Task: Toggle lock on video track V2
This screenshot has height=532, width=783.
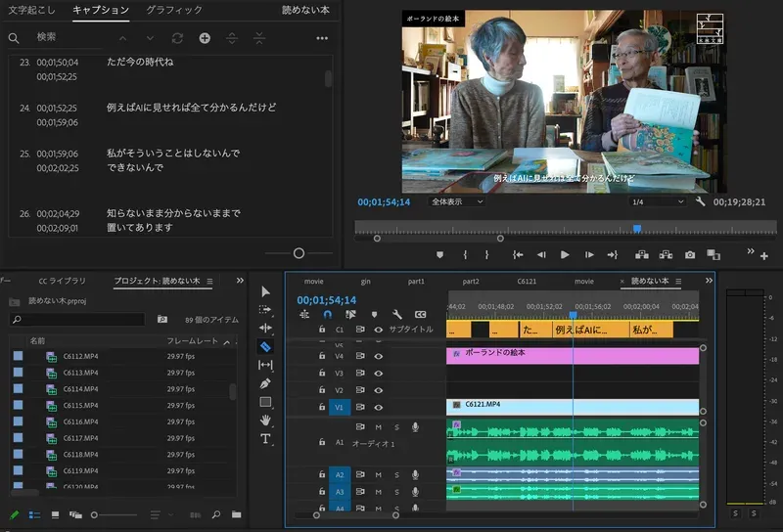Action: [322, 390]
